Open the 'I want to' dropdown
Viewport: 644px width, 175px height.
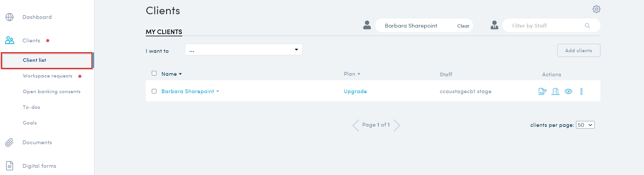244,50
